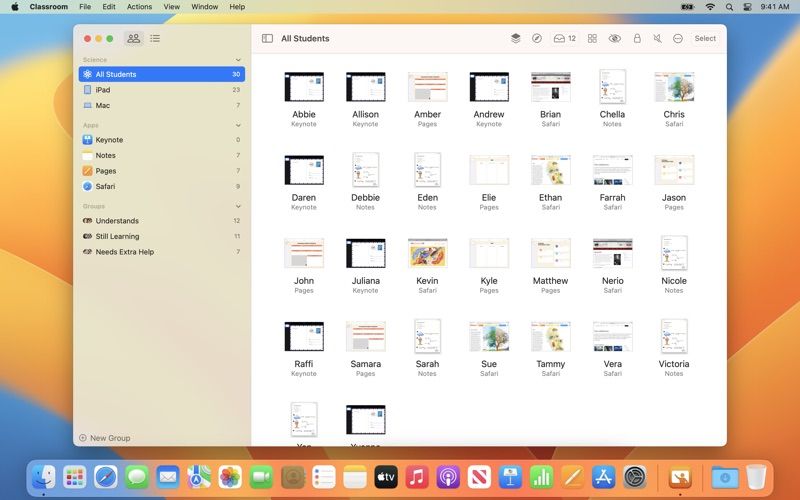
Task: Open Launchpad from the Dock
Action: click(75, 478)
